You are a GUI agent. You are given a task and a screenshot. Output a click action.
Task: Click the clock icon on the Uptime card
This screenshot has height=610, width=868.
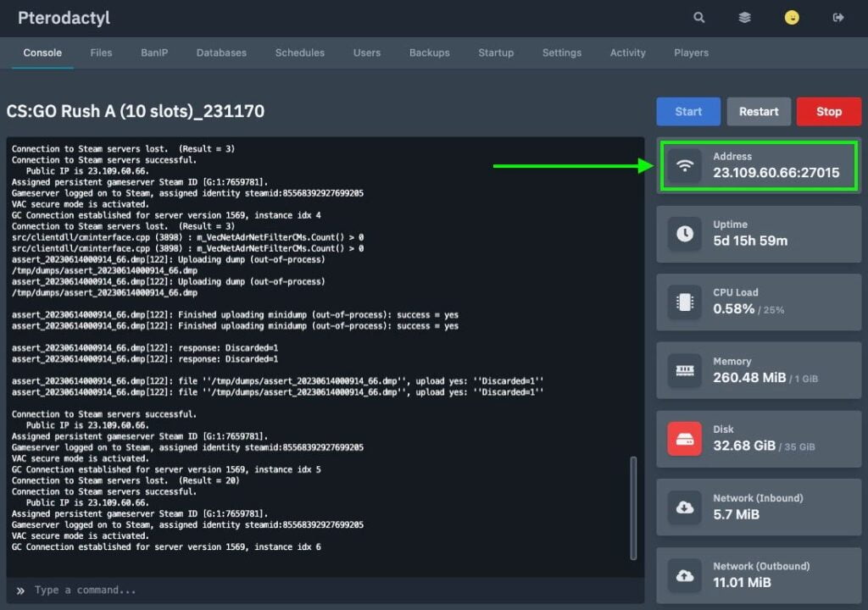[x=685, y=232]
